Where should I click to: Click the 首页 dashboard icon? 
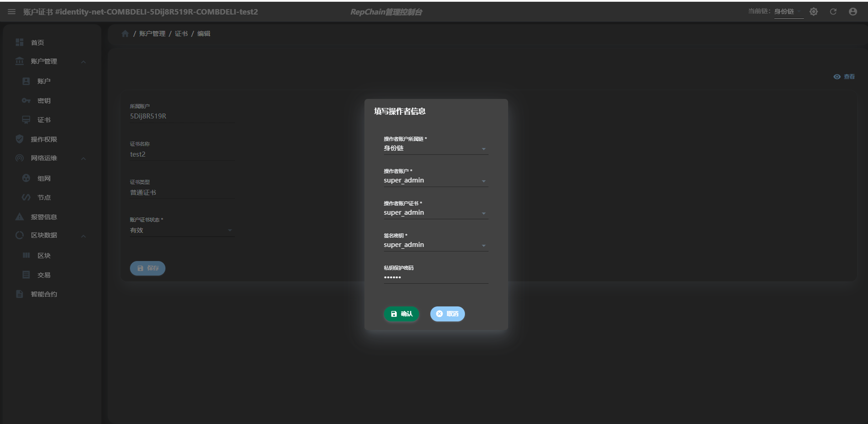click(x=20, y=42)
